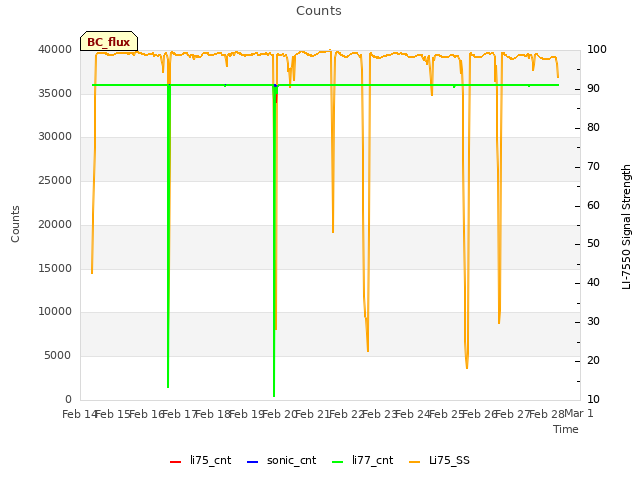Click the blue sonic_cnt legend swatch
Viewport: 640px width, 480px height.
point(252,462)
